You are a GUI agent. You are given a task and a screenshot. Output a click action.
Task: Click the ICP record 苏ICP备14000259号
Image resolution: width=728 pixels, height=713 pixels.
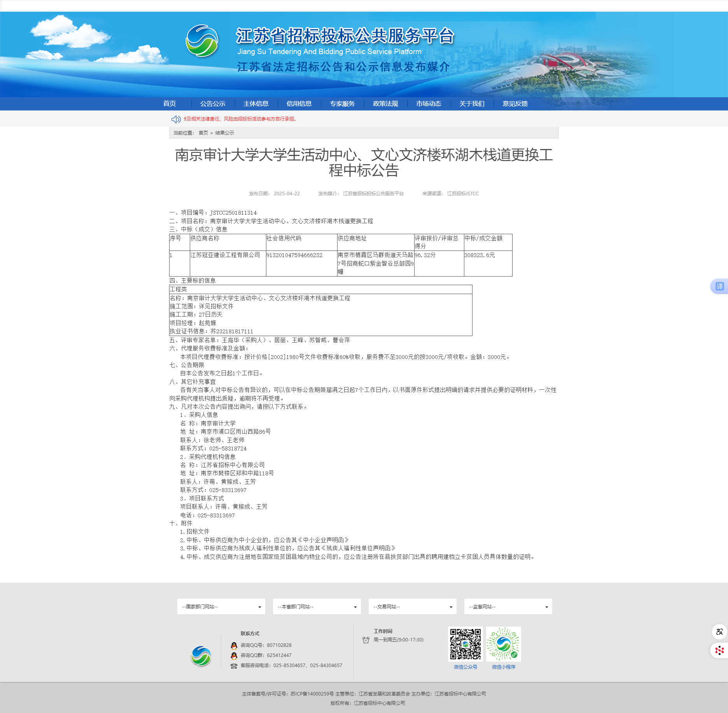(312, 694)
